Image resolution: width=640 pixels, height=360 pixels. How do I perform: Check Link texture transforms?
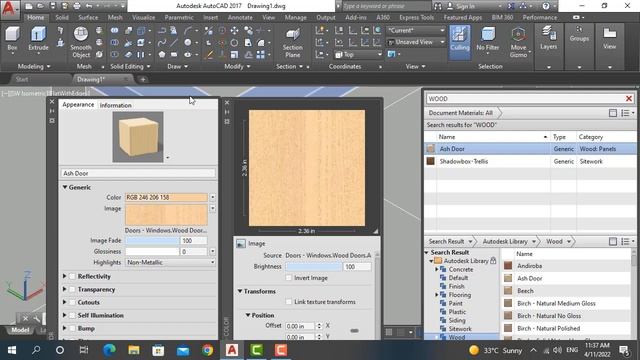point(289,302)
